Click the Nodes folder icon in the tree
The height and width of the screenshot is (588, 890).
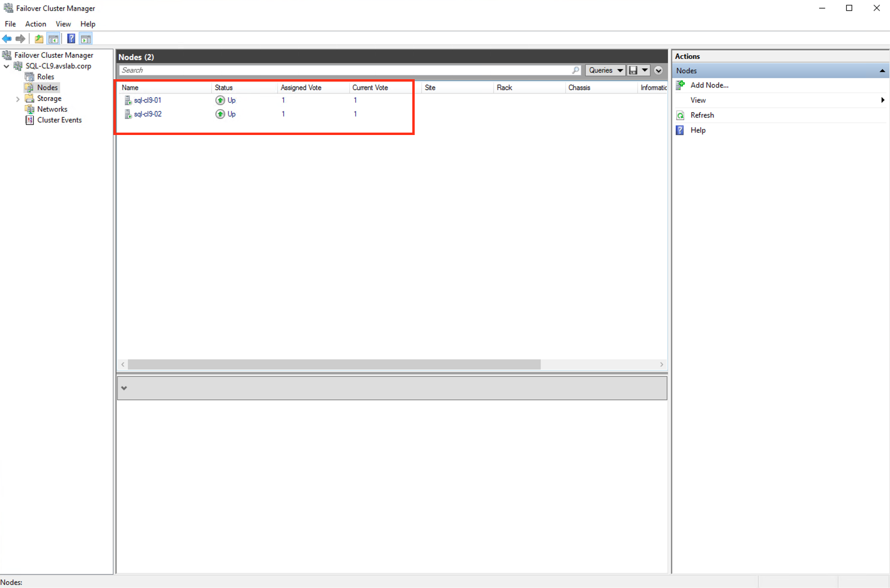pyautogui.click(x=29, y=88)
